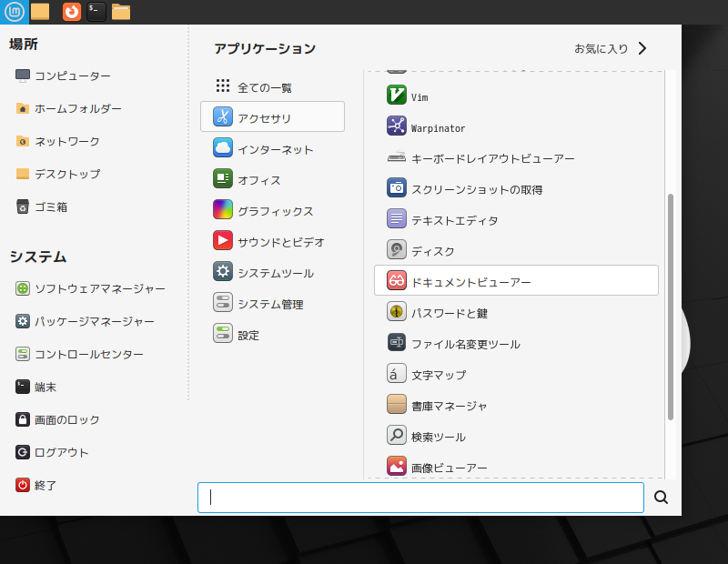This screenshot has width=728, height=564.
Task: Launch 文字マップ
Action: pos(516,375)
